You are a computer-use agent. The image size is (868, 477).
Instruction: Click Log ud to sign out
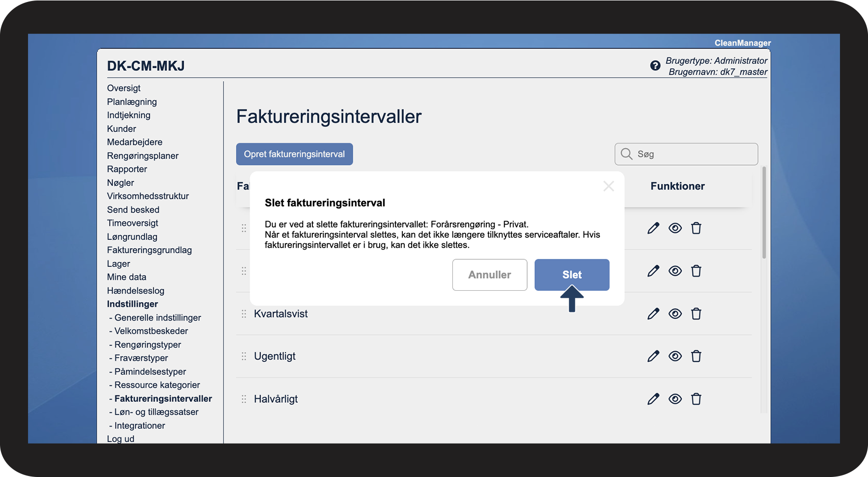click(x=121, y=439)
